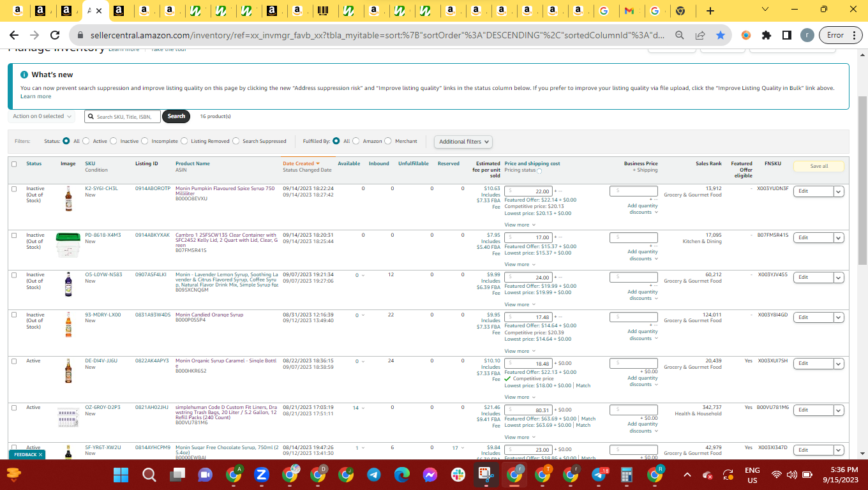Select the Inactive status radio
Screen dimensions: 868x490
tap(114, 141)
